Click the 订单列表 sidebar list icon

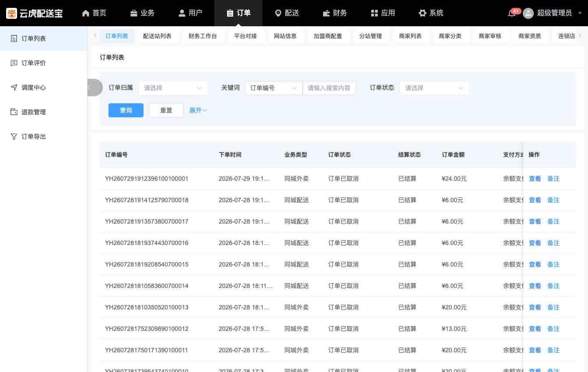click(14, 39)
